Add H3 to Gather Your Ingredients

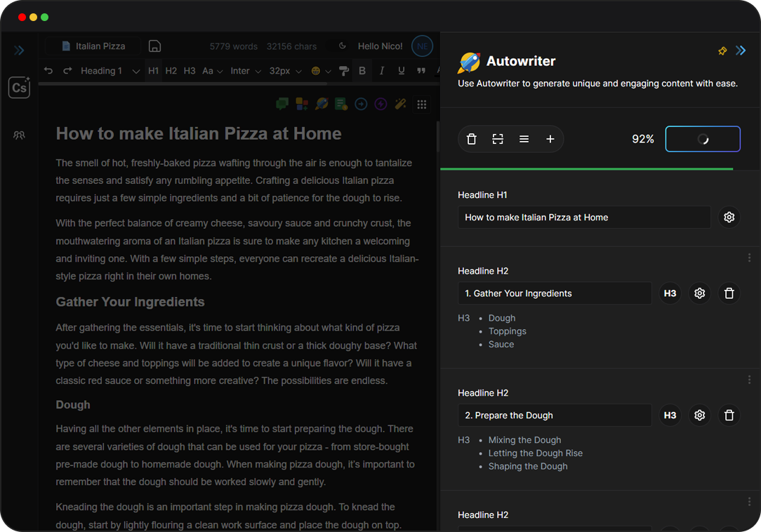(x=670, y=293)
